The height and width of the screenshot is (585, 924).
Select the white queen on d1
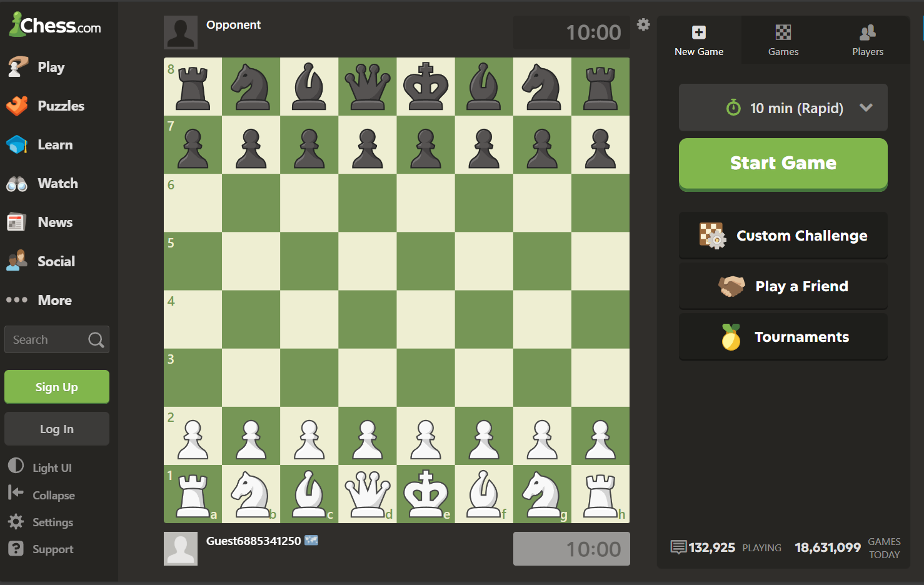[x=368, y=494]
